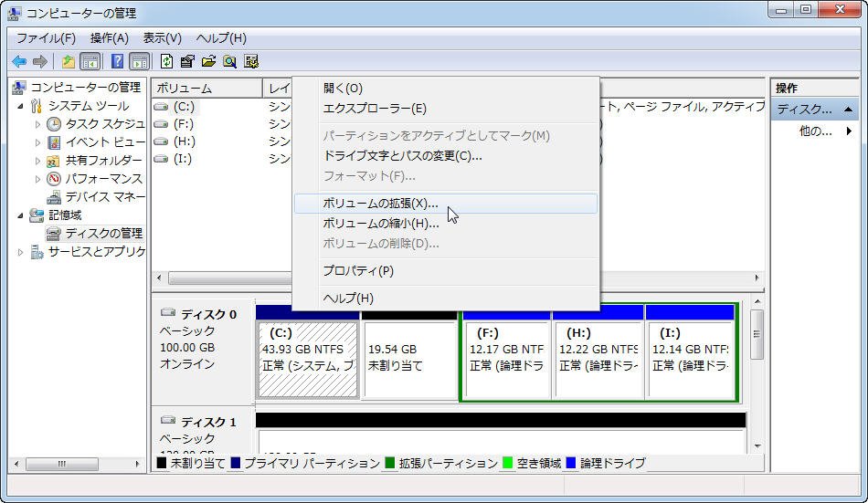868x503 pixels.
Task: Open the 表示(V) menu
Action: pyautogui.click(x=163, y=38)
